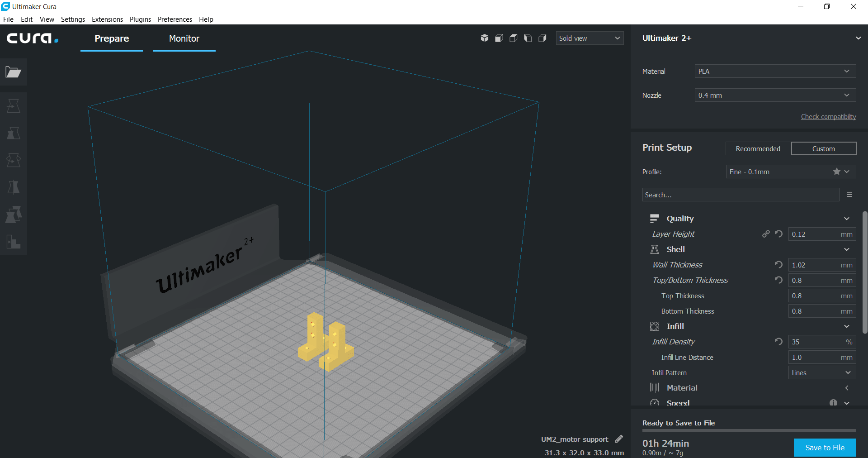Click the pencil icon to rename job

pyautogui.click(x=619, y=439)
